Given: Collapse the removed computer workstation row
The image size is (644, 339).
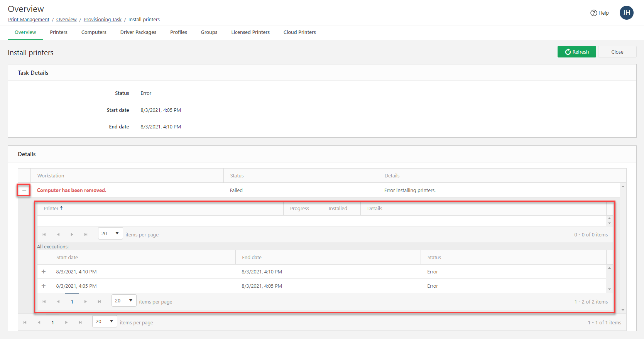Looking at the screenshot, I should pos(24,190).
